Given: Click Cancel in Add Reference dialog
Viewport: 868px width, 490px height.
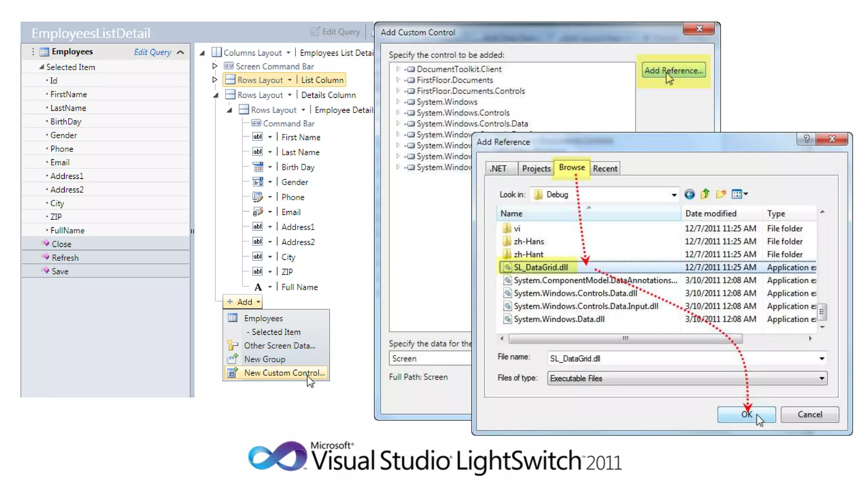Looking at the screenshot, I should click(810, 414).
